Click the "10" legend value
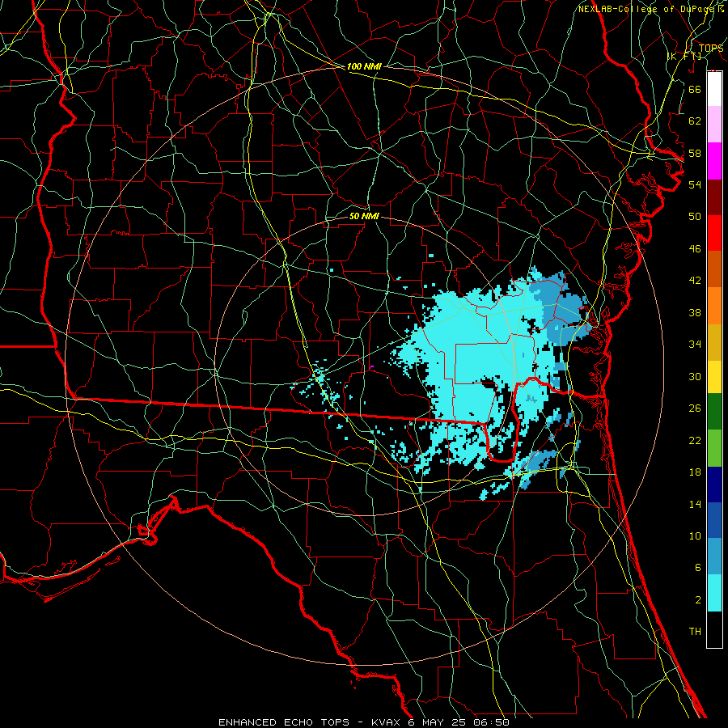This screenshot has height=728, width=728. click(x=695, y=536)
